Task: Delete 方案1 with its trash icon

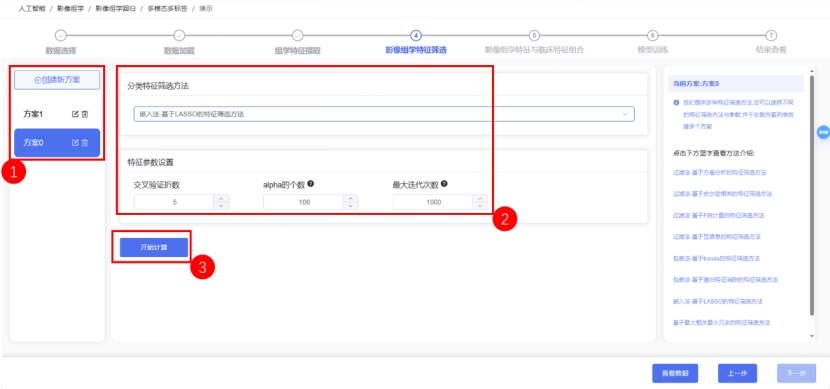Action: click(x=85, y=114)
